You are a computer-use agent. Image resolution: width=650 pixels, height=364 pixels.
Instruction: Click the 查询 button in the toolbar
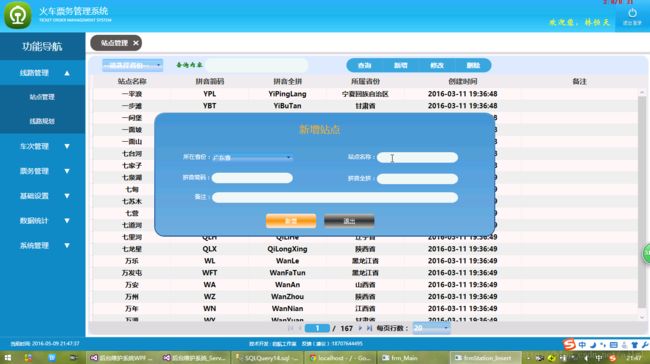click(364, 65)
